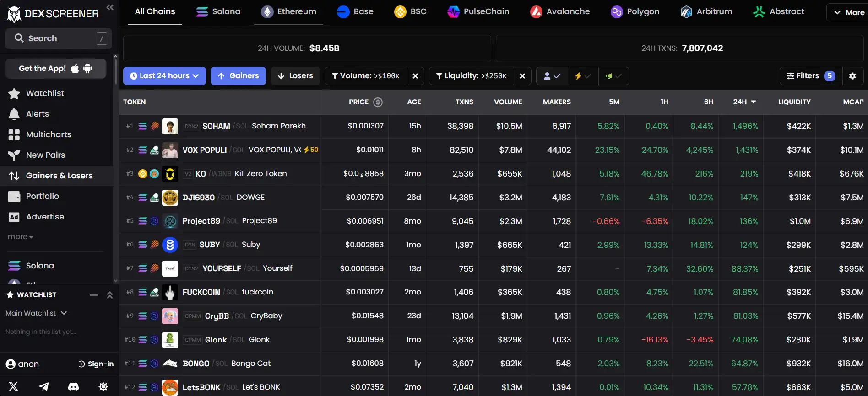Open the Discord server icon
This screenshot has height=396, width=868.
(x=73, y=386)
